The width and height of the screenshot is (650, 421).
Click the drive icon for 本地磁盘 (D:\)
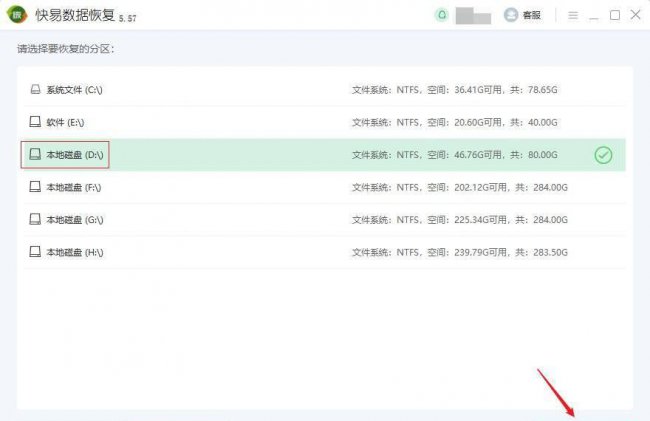tap(35, 154)
